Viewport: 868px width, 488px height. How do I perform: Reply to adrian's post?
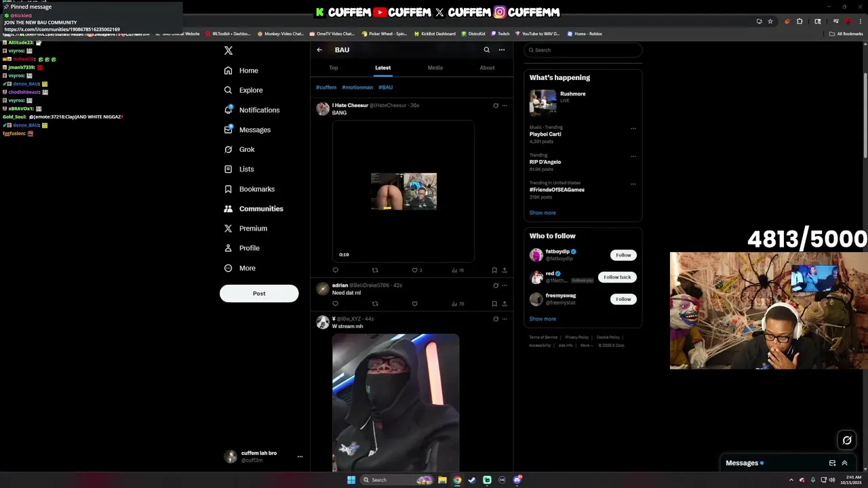[335, 304]
